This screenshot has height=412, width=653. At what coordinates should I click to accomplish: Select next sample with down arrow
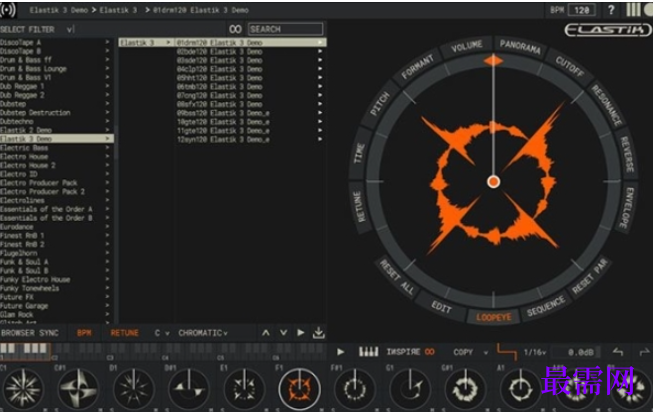point(283,333)
